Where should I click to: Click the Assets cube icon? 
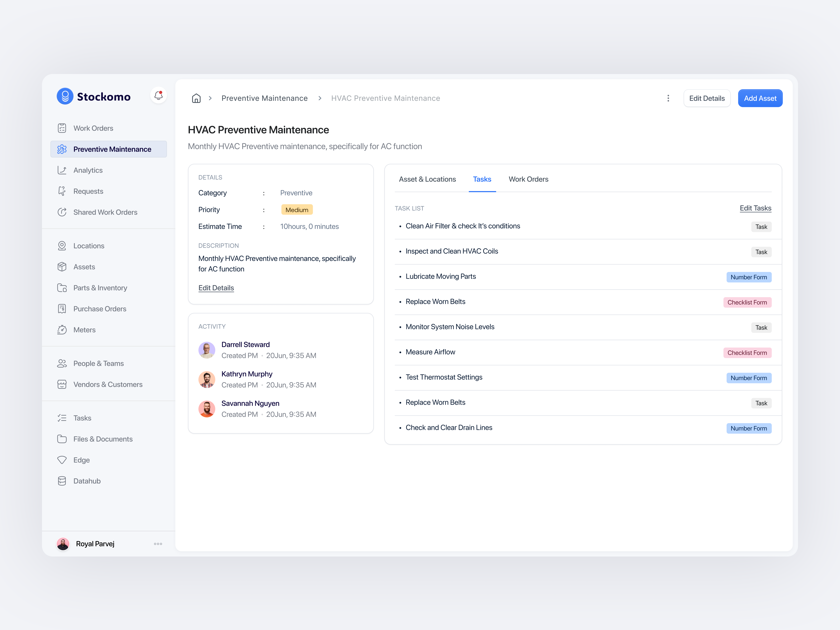(x=62, y=267)
